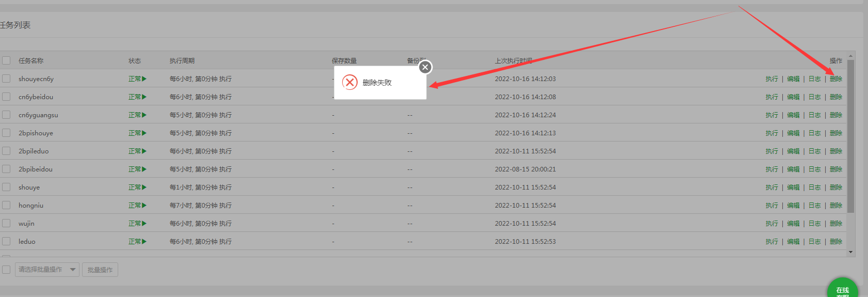868x297 pixels.
Task: Click the 批量操作 button
Action: click(x=100, y=270)
